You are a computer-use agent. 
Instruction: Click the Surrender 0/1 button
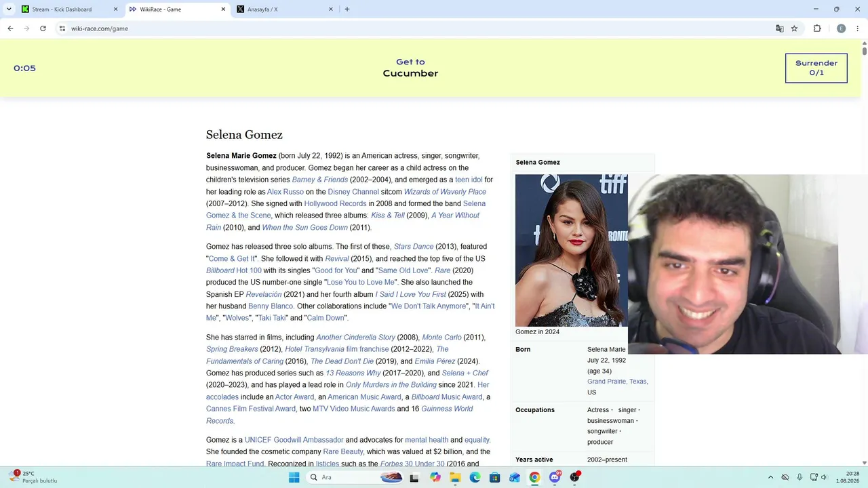pos(816,68)
